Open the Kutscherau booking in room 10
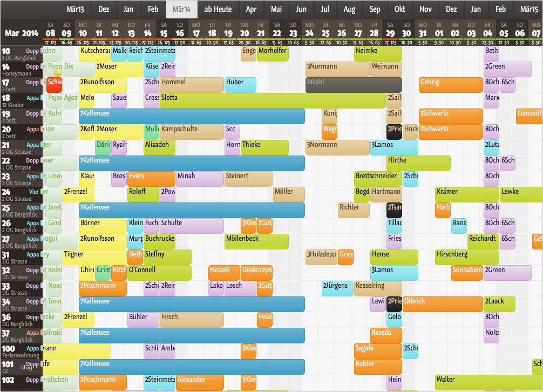 pos(95,53)
